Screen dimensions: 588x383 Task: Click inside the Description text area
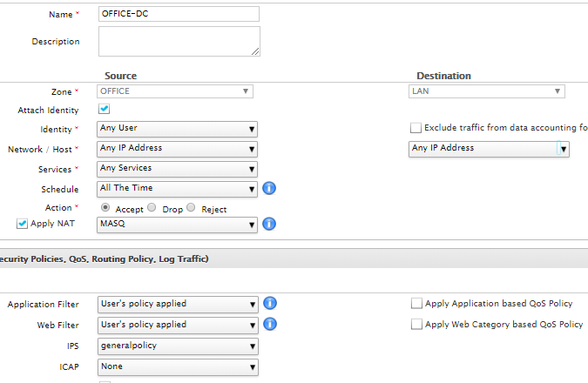(x=179, y=41)
